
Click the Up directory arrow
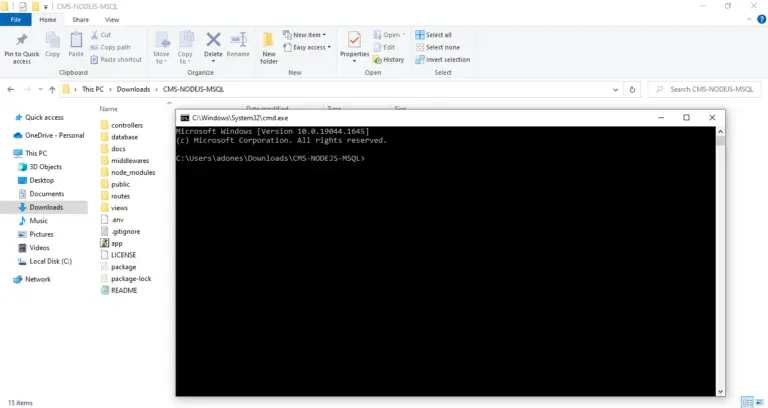pyautogui.click(x=52, y=89)
